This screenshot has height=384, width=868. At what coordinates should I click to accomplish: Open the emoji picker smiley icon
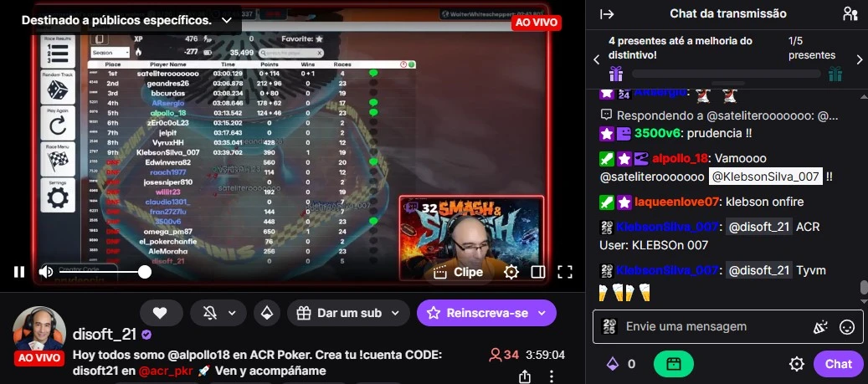pos(846,327)
